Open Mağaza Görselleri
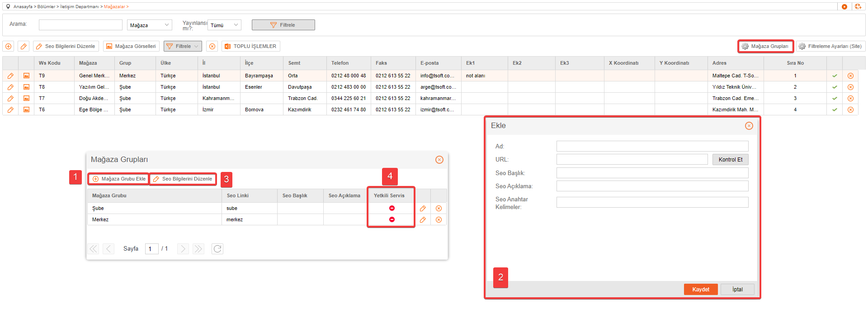The image size is (868, 333). 131,46
